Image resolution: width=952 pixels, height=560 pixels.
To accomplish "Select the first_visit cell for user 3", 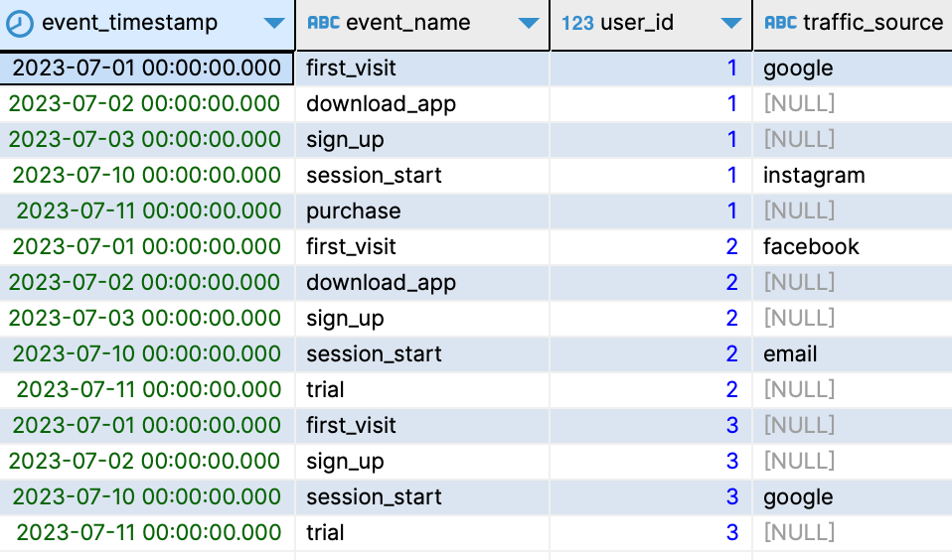I will click(x=422, y=426).
